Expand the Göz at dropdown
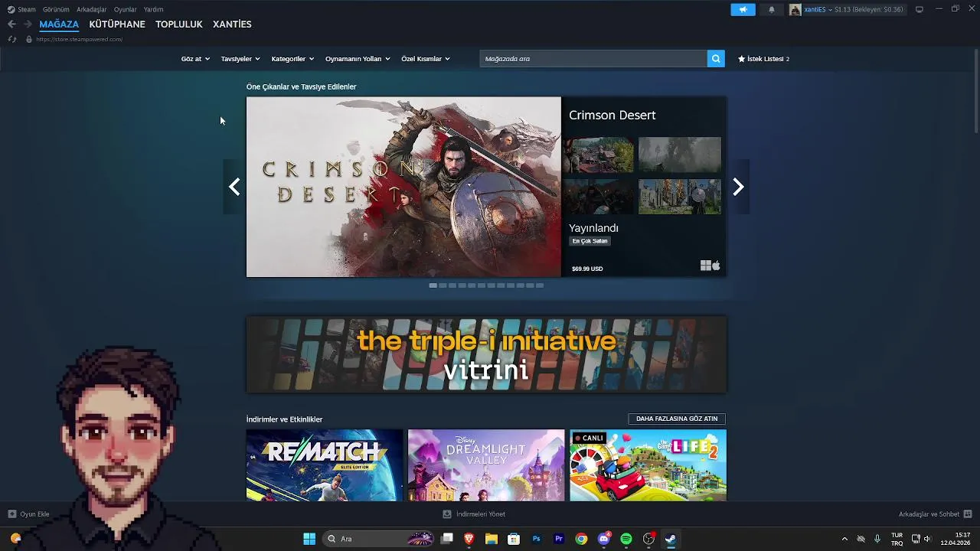Viewport: 980px width, 551px height. click(x=195, y=59)
